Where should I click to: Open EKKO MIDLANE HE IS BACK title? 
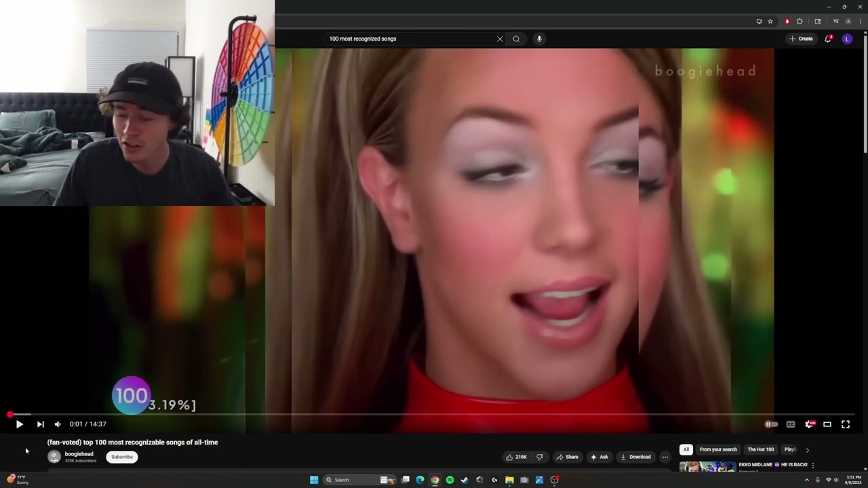[773, 465]
